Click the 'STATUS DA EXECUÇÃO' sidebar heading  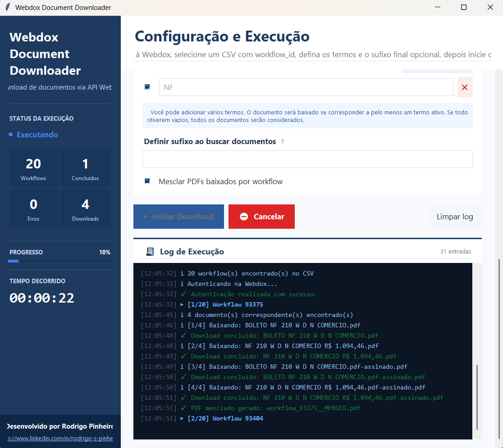[41, 118]
